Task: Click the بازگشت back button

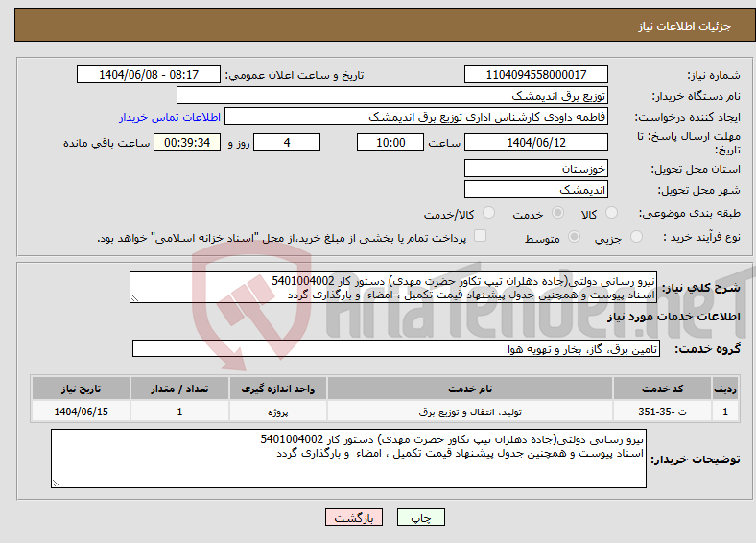Action: 354,517
